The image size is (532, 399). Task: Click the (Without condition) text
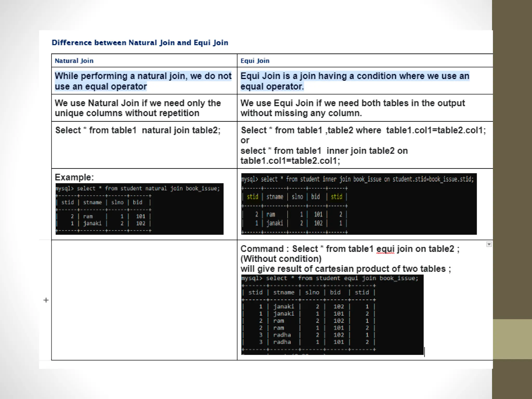tap(281, 259)
